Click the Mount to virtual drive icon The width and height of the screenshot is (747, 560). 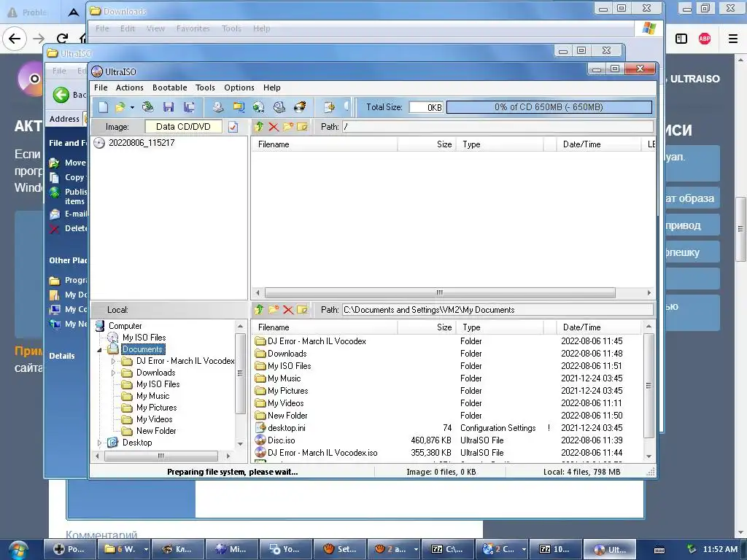279,107
